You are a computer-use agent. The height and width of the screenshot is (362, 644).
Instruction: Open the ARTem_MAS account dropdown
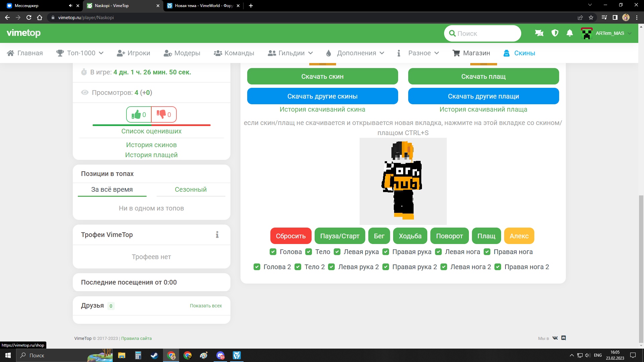coord(606,33)
